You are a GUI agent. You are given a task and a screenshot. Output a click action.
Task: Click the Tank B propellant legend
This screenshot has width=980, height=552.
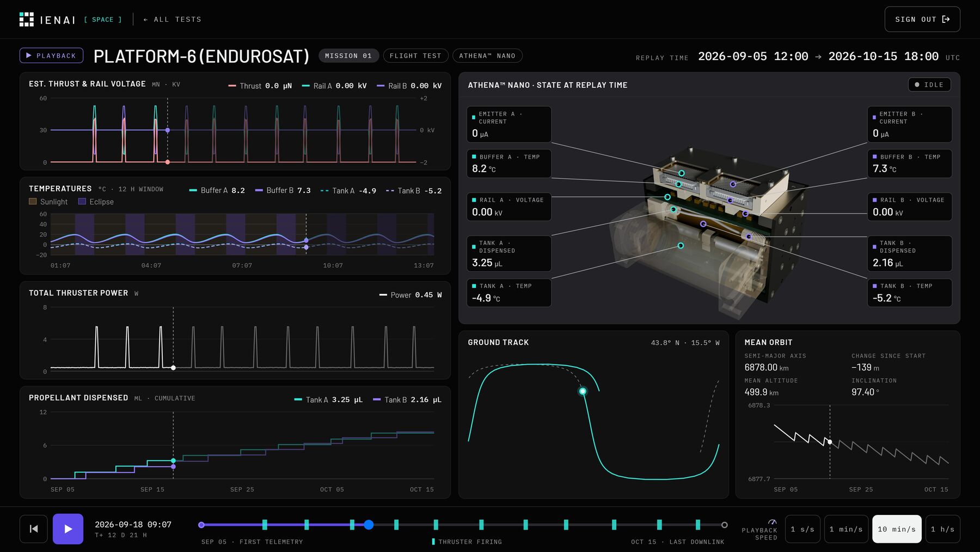pyautogui.click(x=407, y=400)
